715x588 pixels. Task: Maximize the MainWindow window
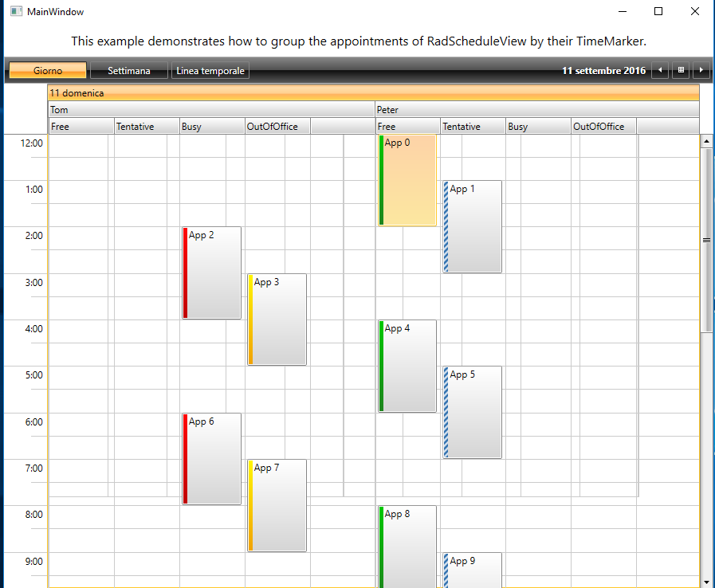click(x=658, y=11)
